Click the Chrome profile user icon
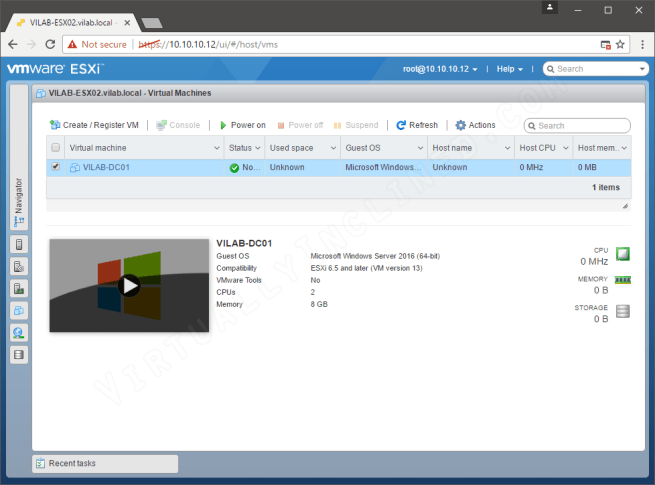Screen dimensions: 655x485 point(550,7)
